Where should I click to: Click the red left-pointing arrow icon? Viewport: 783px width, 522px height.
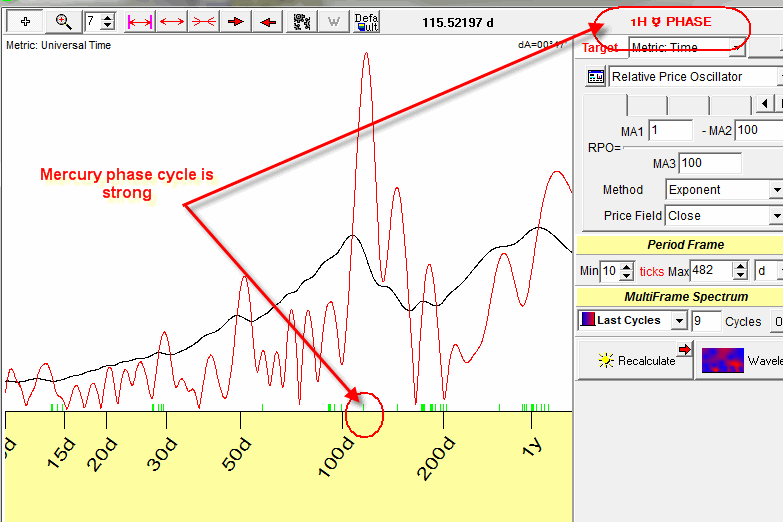pos(267,21)
